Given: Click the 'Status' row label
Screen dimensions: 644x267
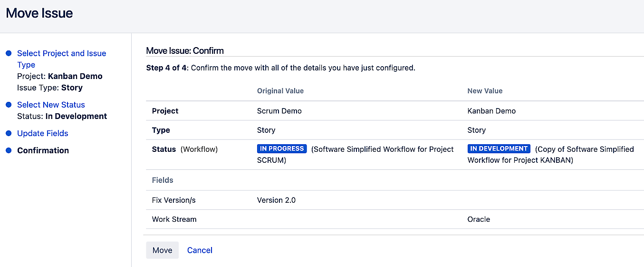Looking at the screenshot, I should 163,149.
